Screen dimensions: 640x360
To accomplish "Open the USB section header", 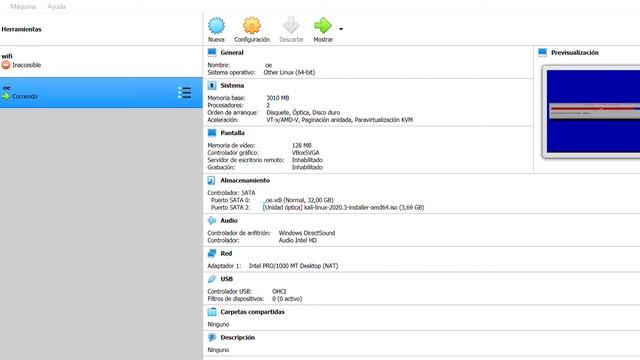I will click(x=227, y=279).
